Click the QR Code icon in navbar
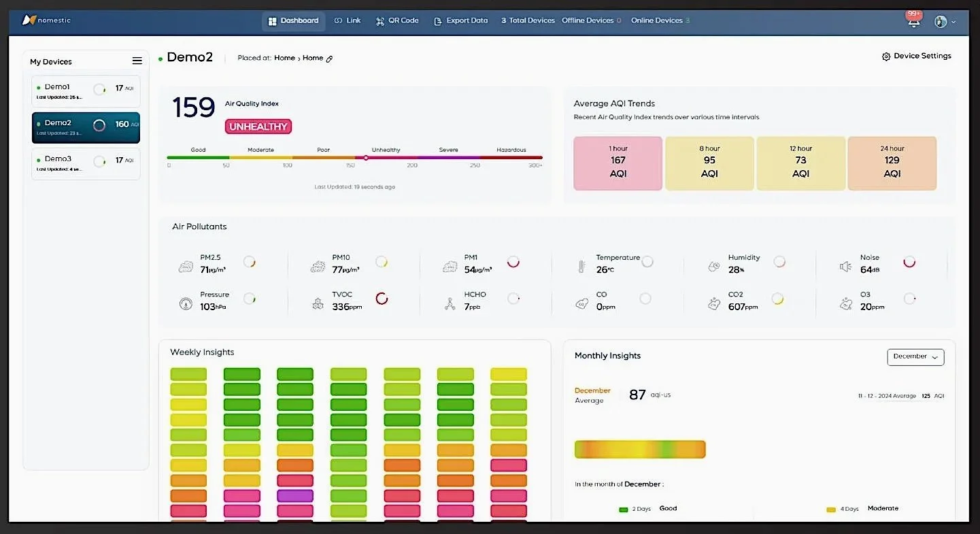The width and height of the screenshot is (980, 534). (381, 20)
